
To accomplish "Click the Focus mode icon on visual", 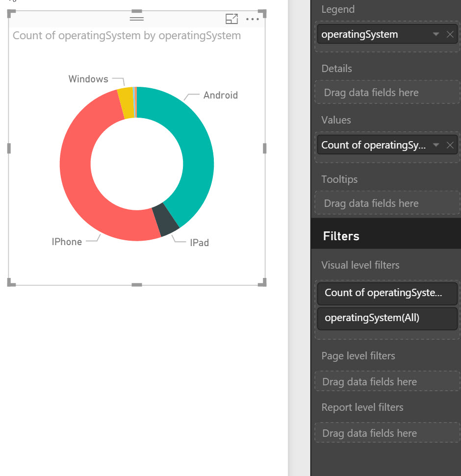I will [231, 19].
